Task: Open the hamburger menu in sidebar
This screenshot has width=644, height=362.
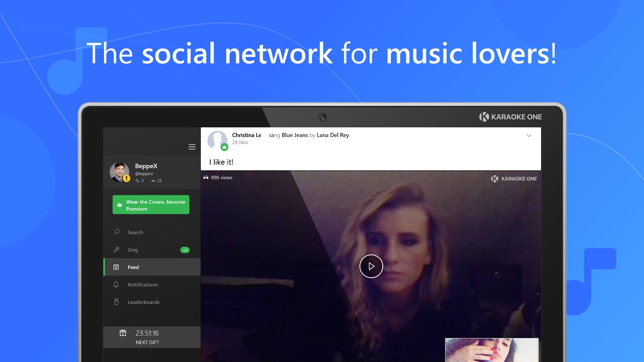Action: pos(192,147)
